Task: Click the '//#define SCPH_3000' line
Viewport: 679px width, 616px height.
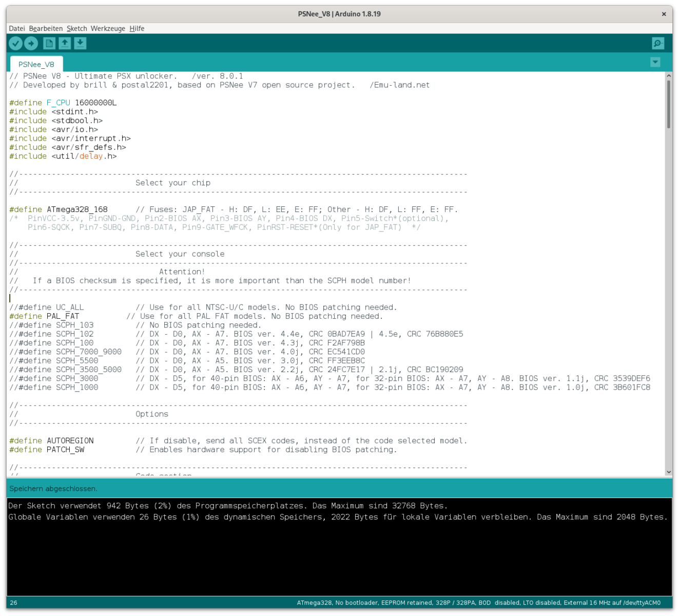Action: pyautogui.click(x=330, y=379)
